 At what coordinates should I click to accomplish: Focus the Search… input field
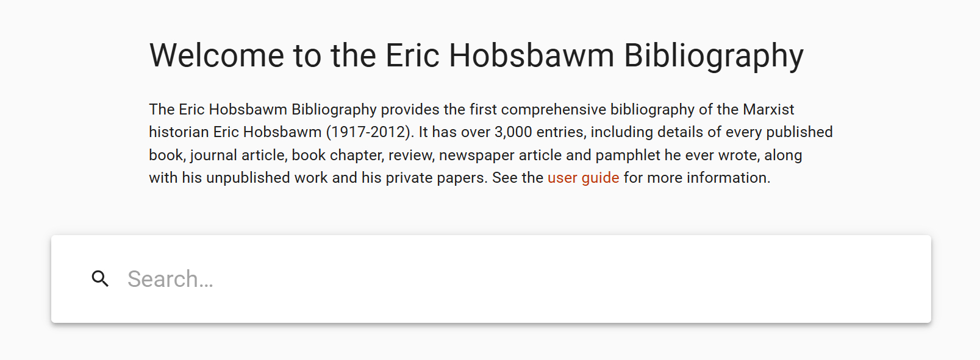(488, 279)
